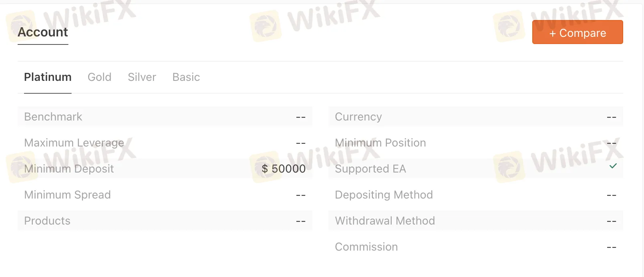Click the Withdrawal Method label
The width and height of the screenshot is (644, 277).
384,221
